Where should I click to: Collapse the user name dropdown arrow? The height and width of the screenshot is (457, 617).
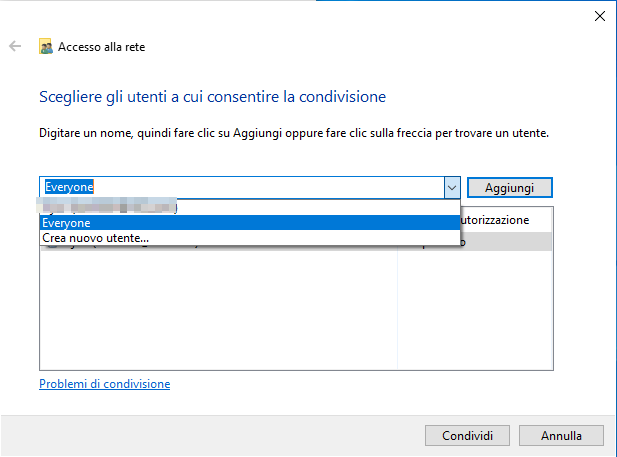[x=450, y=188]
